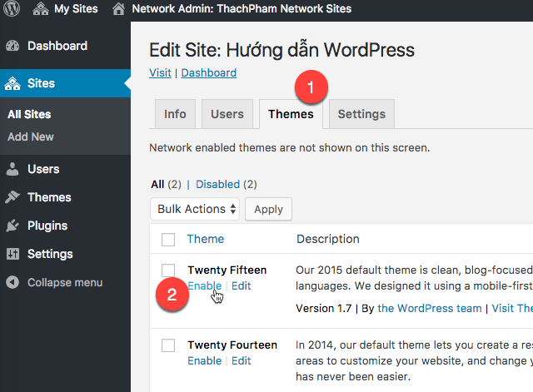Viewport: 533px width, 392px height.
Task: Click the Twenty Fourteen theme name
Action: 232,345
